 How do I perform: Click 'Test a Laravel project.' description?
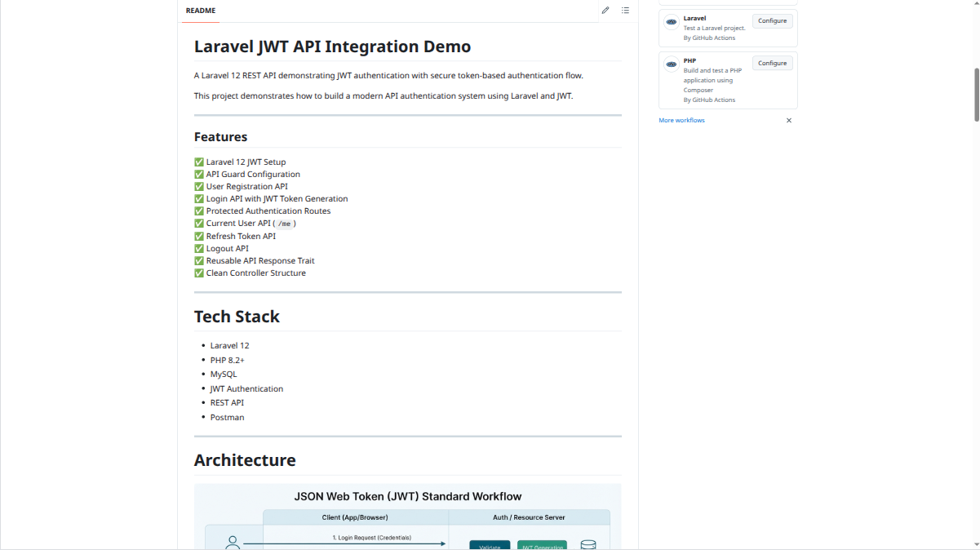(x=715, y=28)
